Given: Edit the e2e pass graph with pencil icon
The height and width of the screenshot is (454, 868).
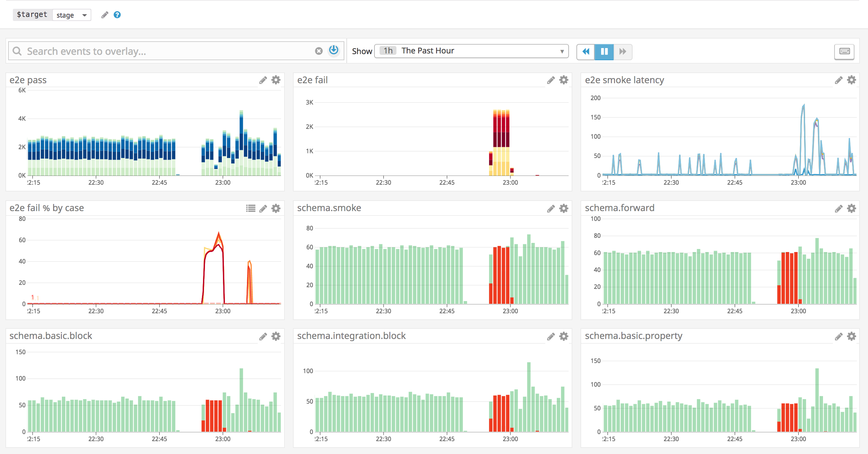Looking at the screenshot, I should 263,80.
